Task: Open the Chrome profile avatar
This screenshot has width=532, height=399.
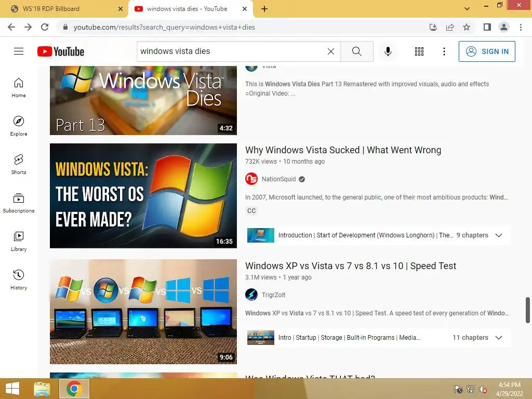Action: [504, 27]
